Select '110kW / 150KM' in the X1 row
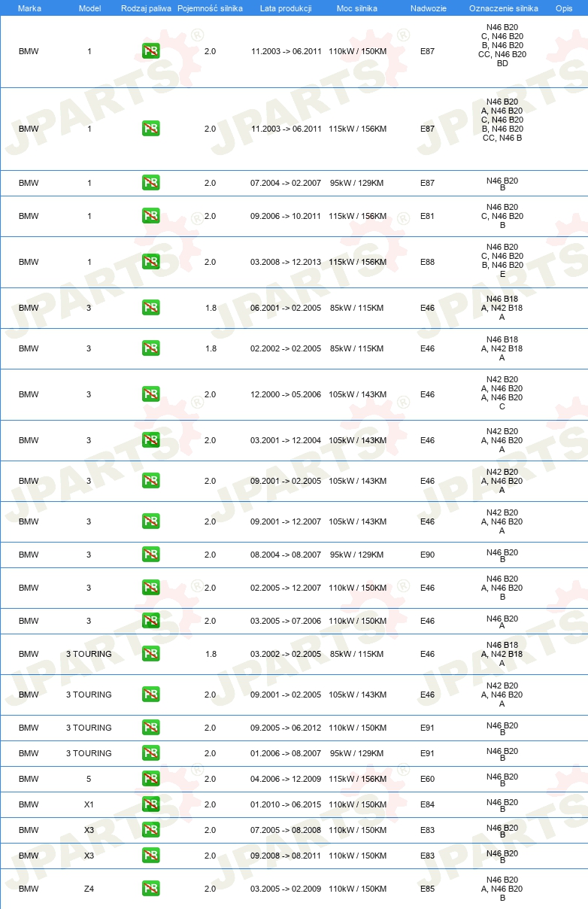 pos(357,804)
